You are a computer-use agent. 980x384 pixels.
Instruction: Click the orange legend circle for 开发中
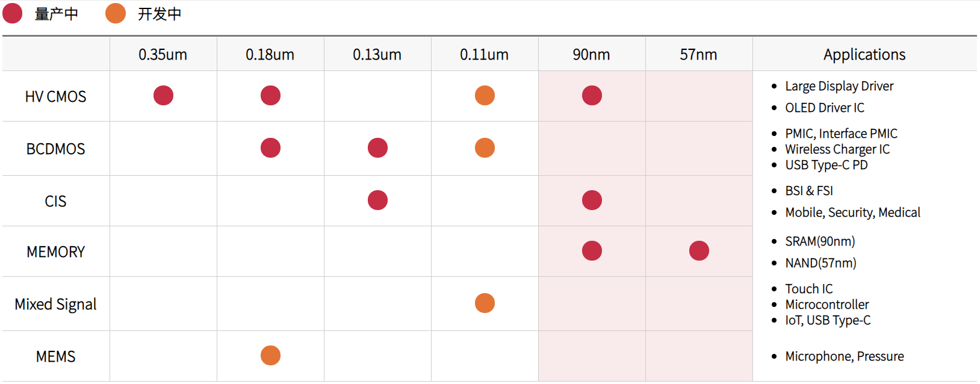pyautogui.click(x=116, y=13)
